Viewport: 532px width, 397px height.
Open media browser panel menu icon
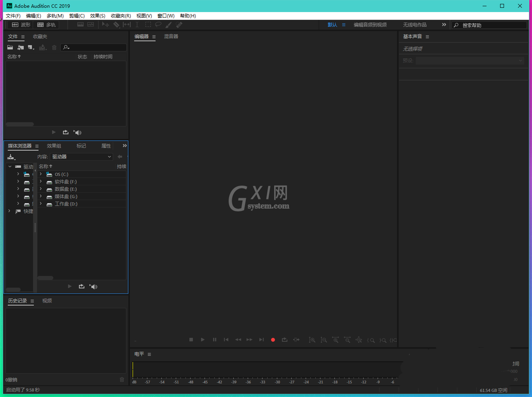pos(37,146)
